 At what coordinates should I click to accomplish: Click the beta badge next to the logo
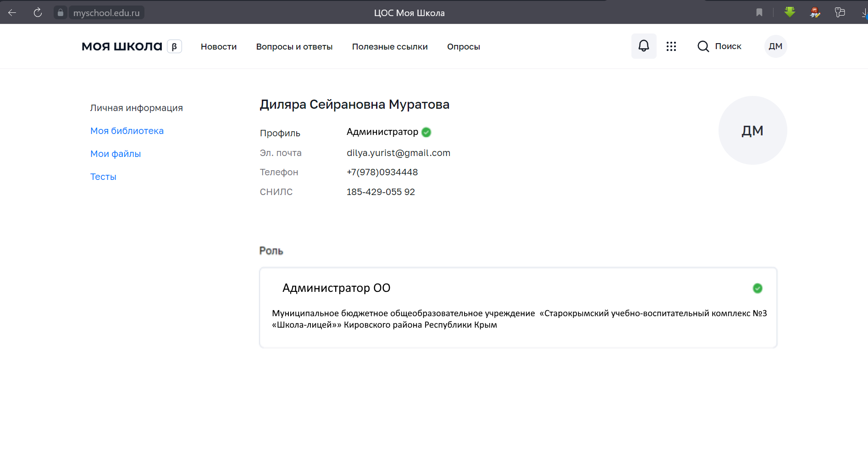click(174, 46)
